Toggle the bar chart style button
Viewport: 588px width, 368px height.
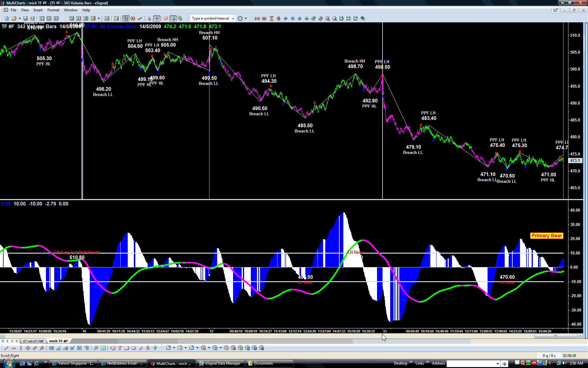pyautogui.click(x=126, y=18)
